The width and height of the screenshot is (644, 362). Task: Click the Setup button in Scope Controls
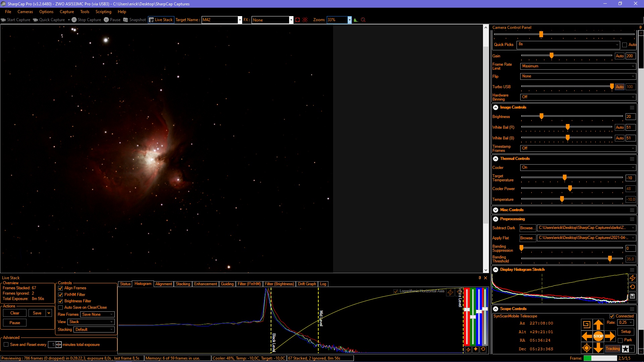pyautogui.click(x=626, y=331)
